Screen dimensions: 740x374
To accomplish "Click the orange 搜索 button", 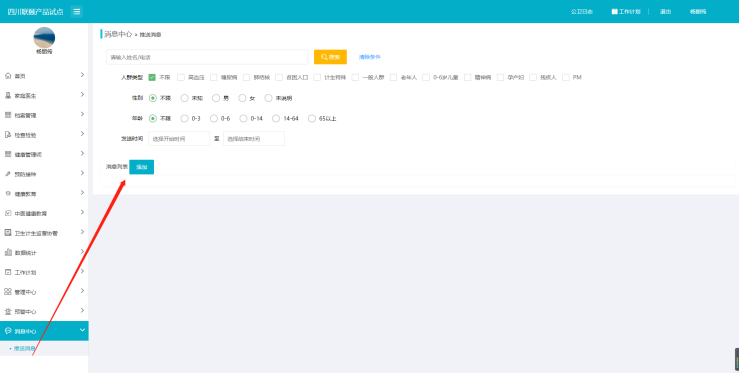I will [330, 57].
